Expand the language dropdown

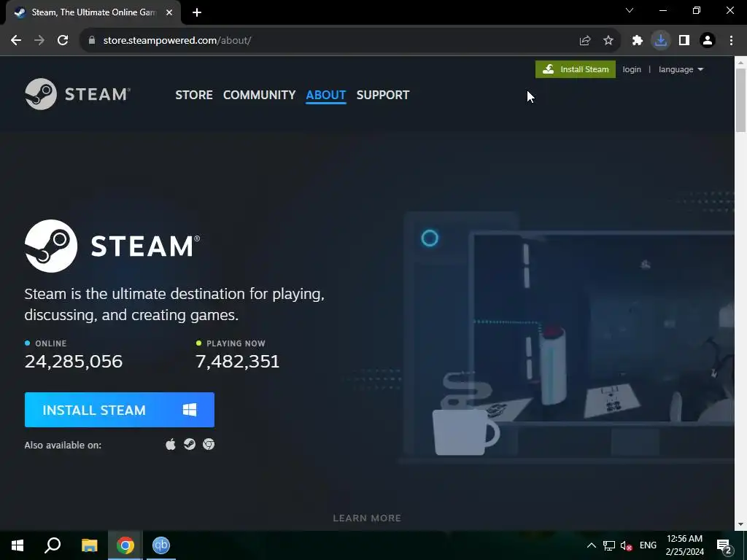click(681, 69)
